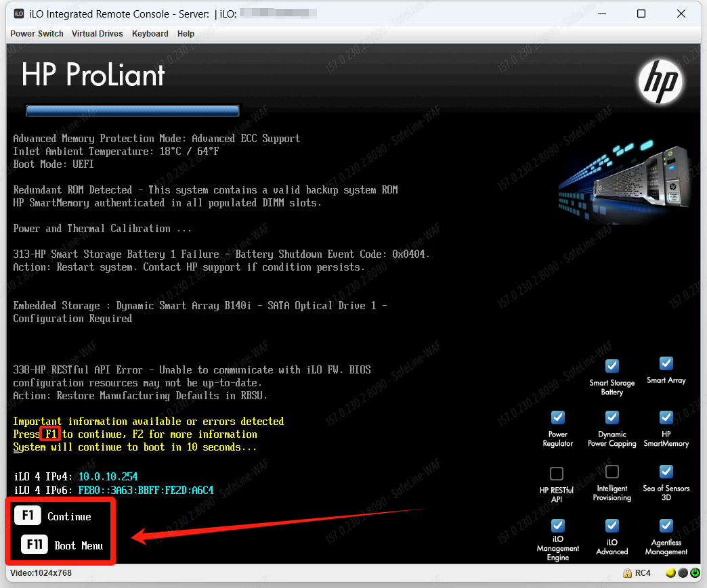The height and width of the screenshot is (588, 707).
Task: Click the Video:1024x768 status text
Action: click(41, 573)
